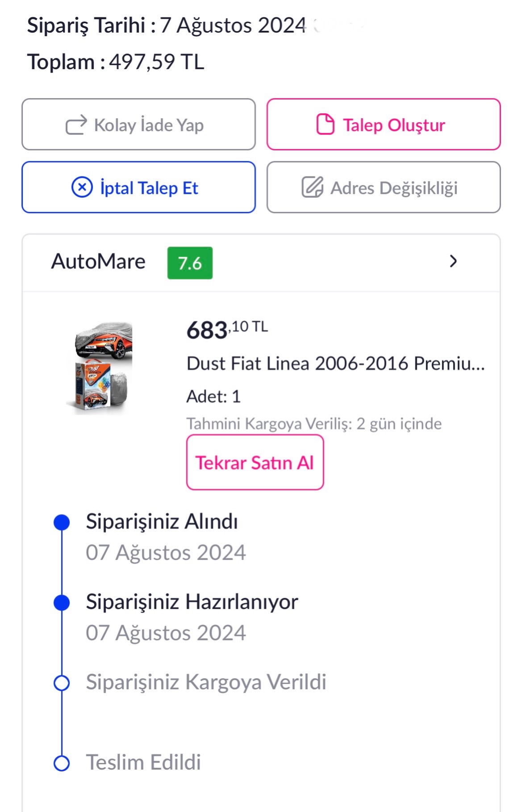This screenshot has height=812, width=522.
Task: Click the 683,10 TL product price
Action: [x=227, y=330]
